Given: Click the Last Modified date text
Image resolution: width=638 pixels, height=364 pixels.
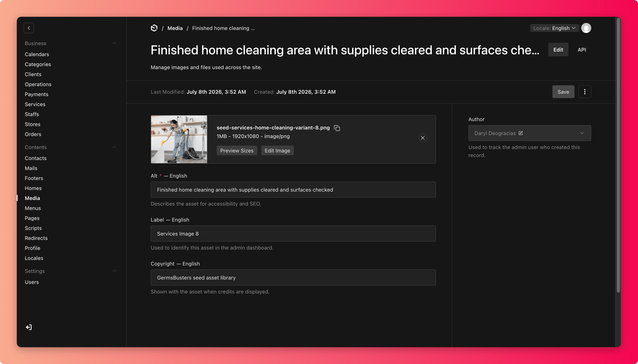Looking at the screenshot, I should 198,92.
